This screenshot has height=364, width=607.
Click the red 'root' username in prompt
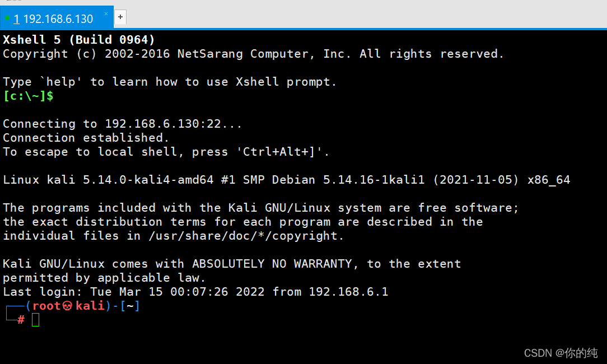[47, 306]
